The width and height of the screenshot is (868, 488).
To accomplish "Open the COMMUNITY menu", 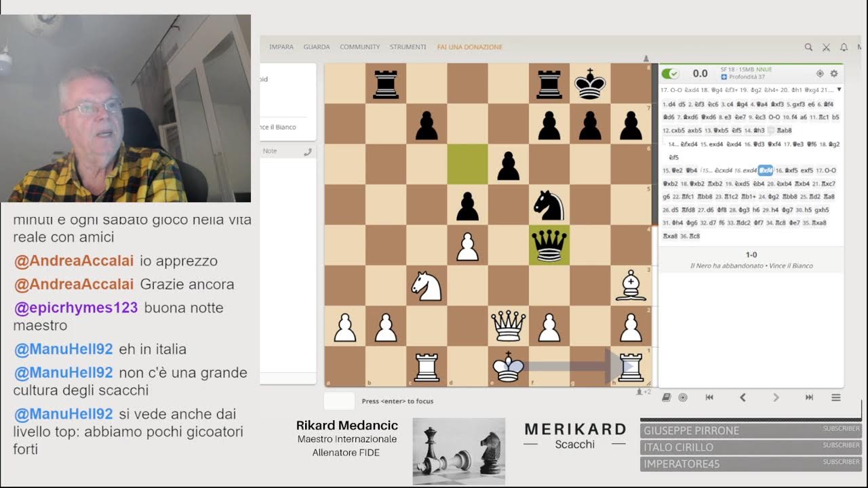I will coord(360,47).
